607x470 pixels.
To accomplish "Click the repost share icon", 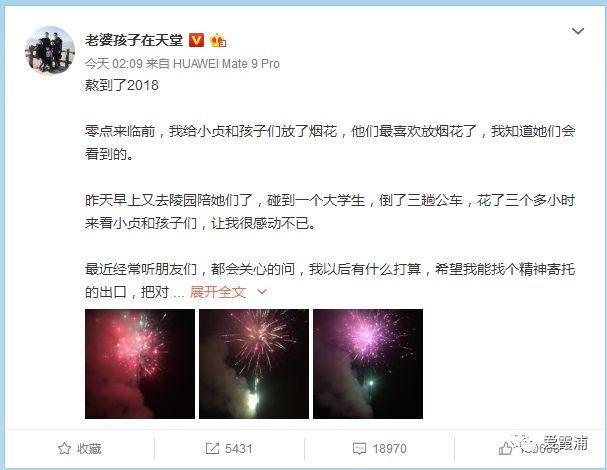I will coord(212,448).
